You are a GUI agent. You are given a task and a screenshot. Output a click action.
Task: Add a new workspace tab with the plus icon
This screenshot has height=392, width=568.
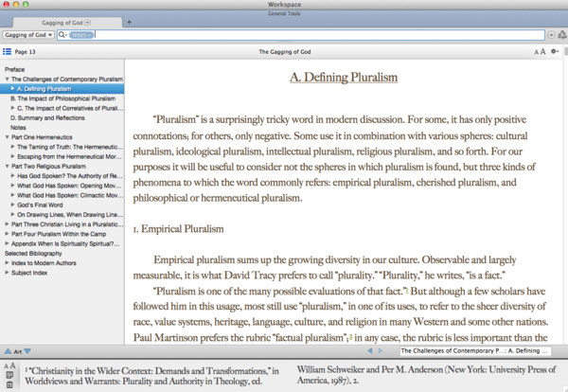click(129, 23)
